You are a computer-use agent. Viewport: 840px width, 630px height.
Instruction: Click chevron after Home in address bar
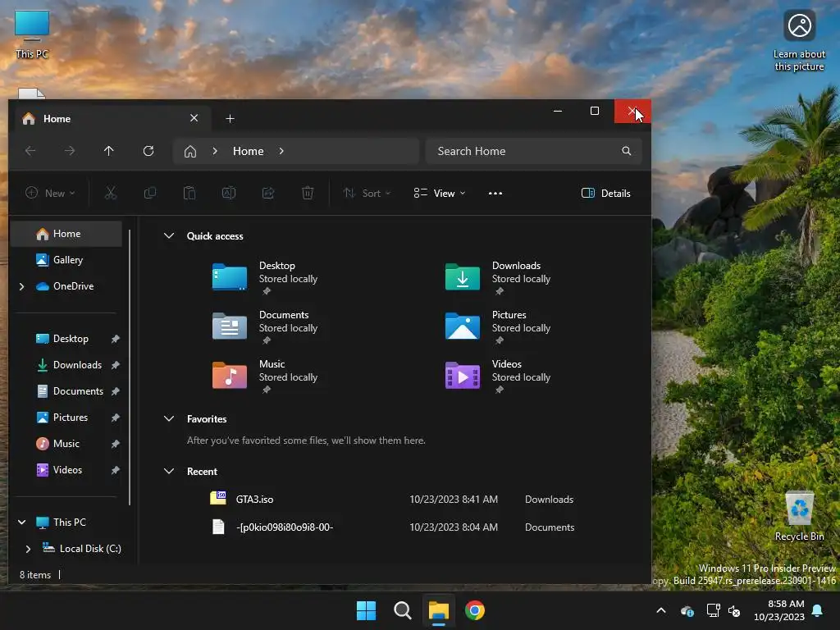(x=281, y=151)
